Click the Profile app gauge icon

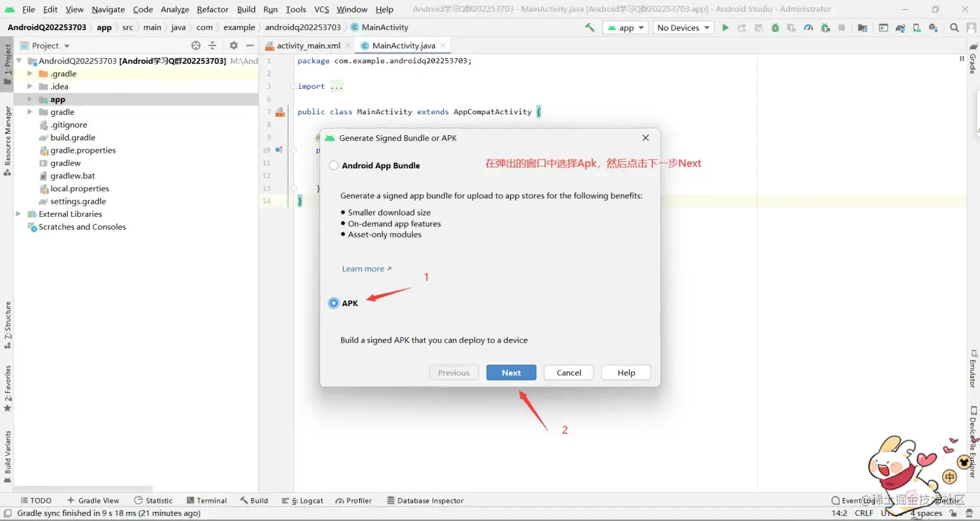pos(809,27)
